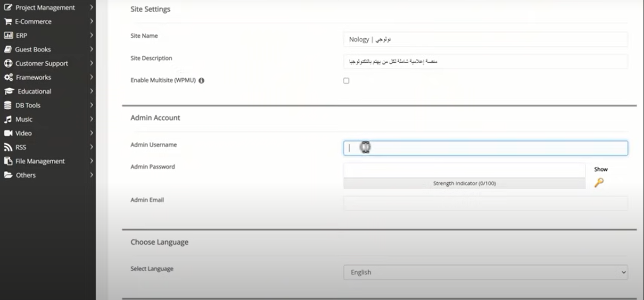Click the Choose Language section heading
This screenshot has width=644, height=300.
159,242
